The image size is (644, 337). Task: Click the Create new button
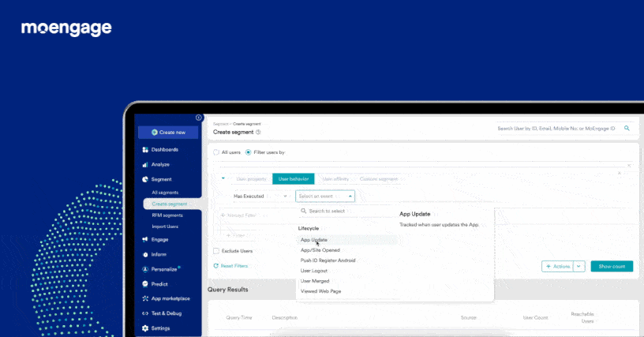pos(168,132)
